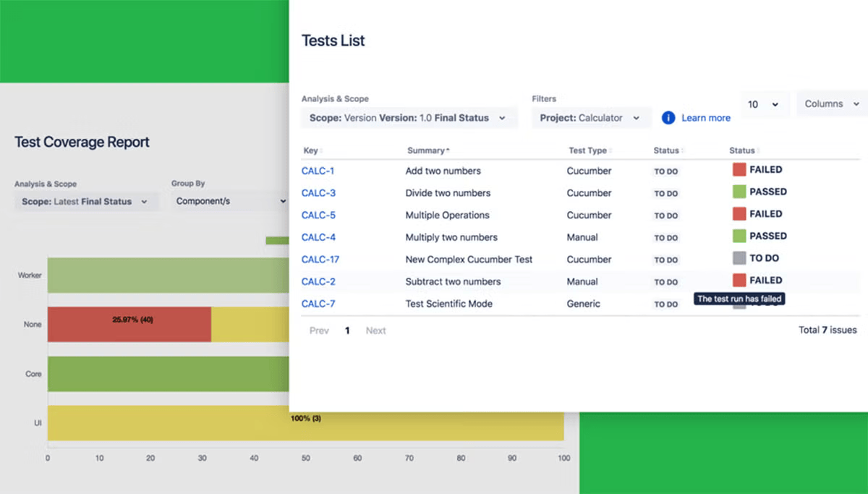Image resolution: width=868 pixels, height=494 pixels.
Task: Click the red FAILED status square for CALC-1
Action: [x=739, y=170]
